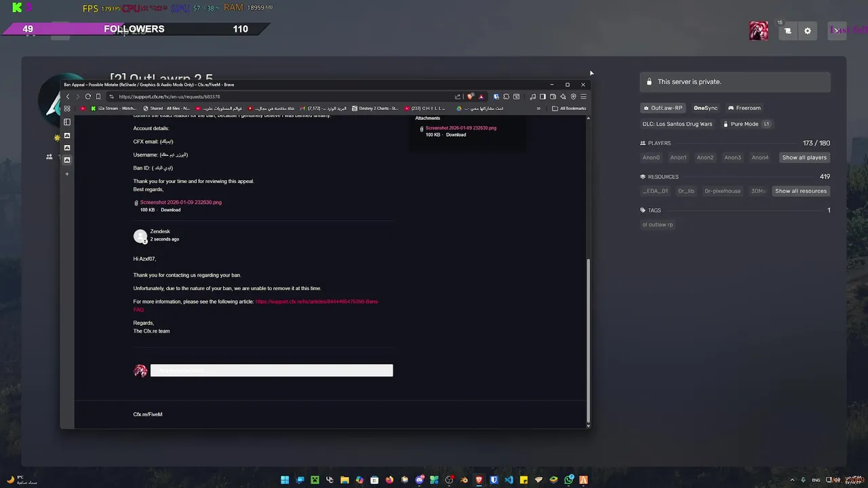Click the weather widget in taskbar
Image resolution: width=868 pixels, height=488 pixels.
(22, 480)
